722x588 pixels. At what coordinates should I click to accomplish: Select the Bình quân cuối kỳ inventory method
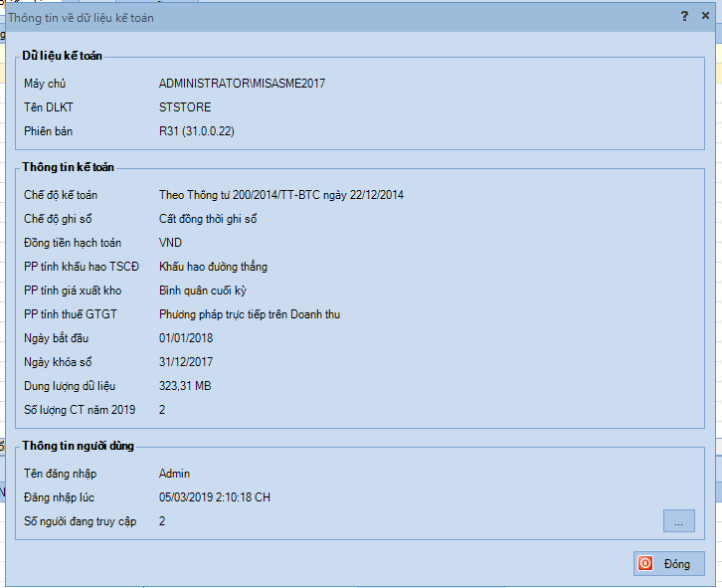tap(202, 291)
